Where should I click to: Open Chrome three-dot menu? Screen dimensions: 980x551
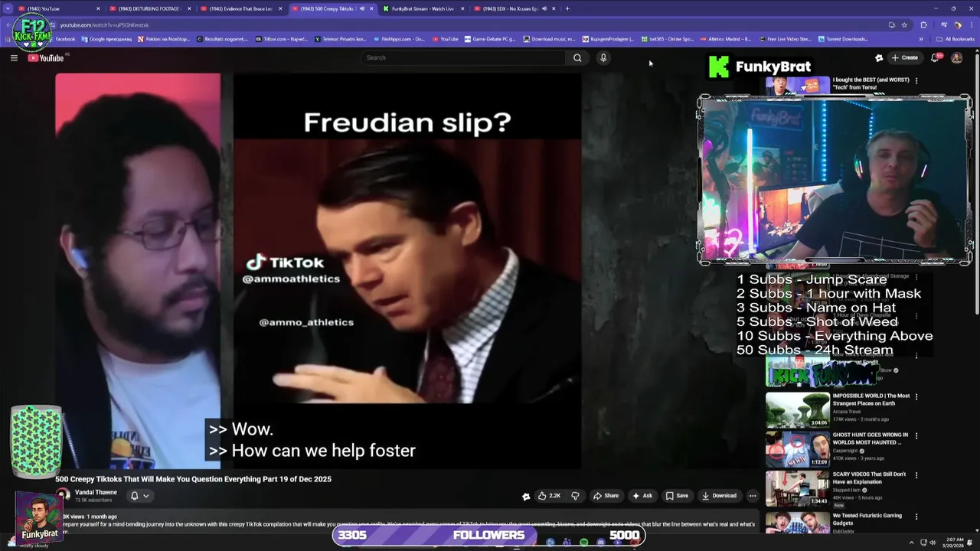point(971,24)
